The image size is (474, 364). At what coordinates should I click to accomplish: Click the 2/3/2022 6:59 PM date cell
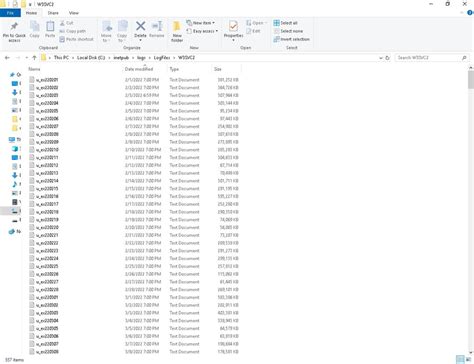(x=142, y=95)
